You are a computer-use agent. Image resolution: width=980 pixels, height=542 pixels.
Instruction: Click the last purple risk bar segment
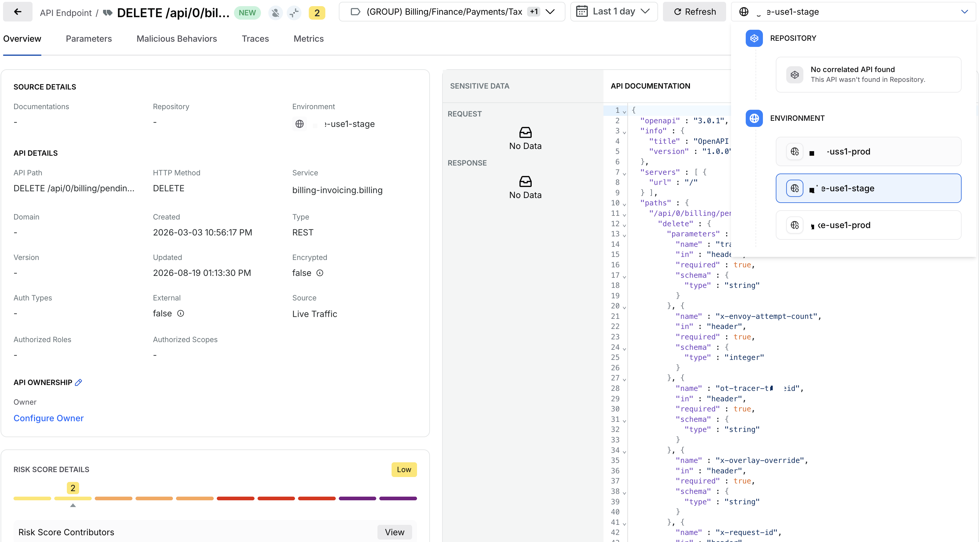click(398, 498)
